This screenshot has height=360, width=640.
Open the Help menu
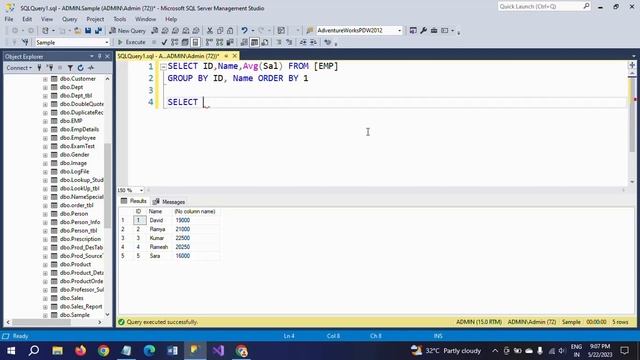[171, 19]
